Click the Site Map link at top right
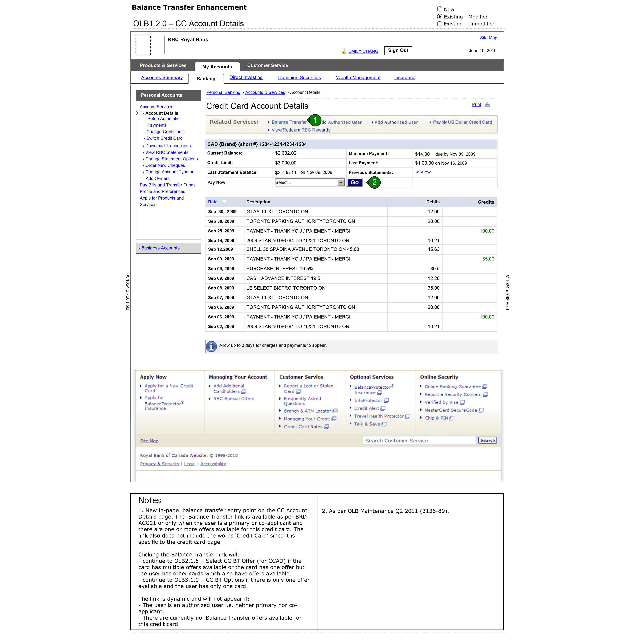Viewport: 644px width, 644px height. (488, 38)
